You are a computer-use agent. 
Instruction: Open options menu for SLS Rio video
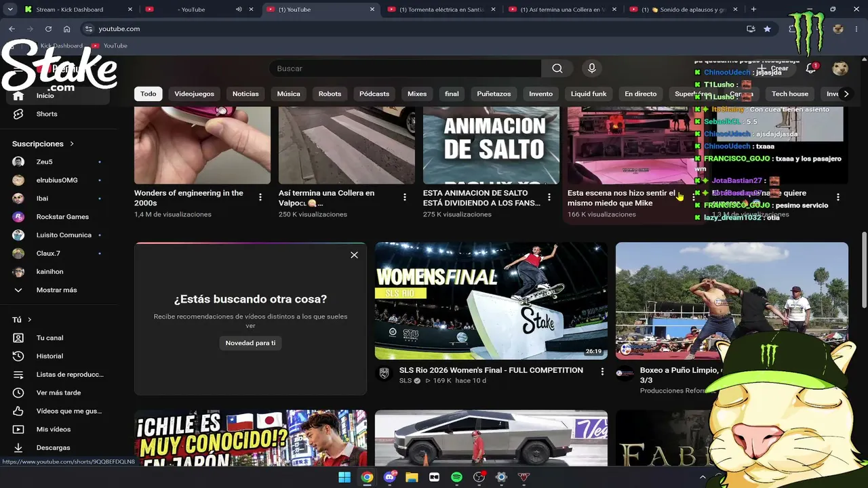pos(602,371)
